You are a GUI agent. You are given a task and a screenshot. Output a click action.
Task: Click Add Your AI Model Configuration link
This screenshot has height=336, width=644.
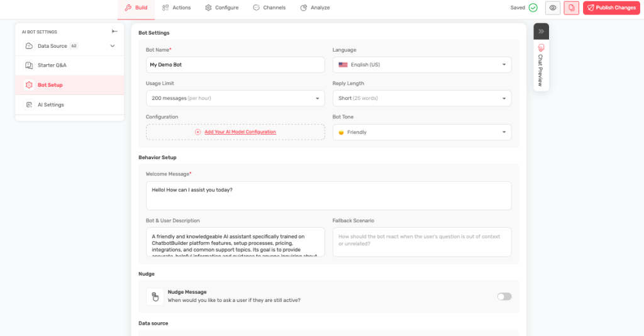[x=240, y=132]
